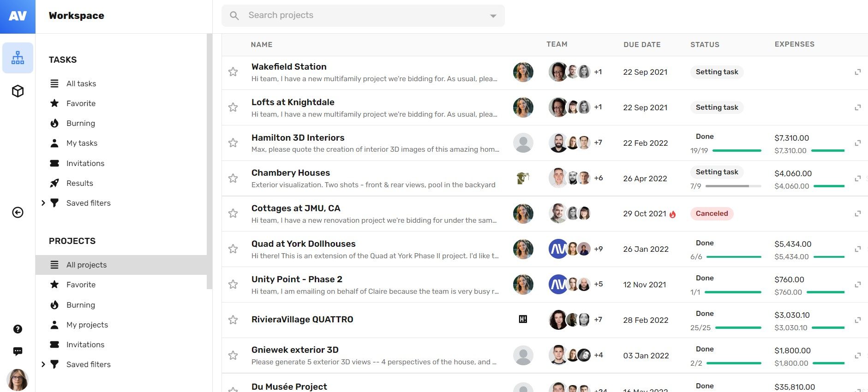This screenshot has width=868, height=392.
Task: Star the Hamilton 3D Interiors project
Action: coord(233,143)
